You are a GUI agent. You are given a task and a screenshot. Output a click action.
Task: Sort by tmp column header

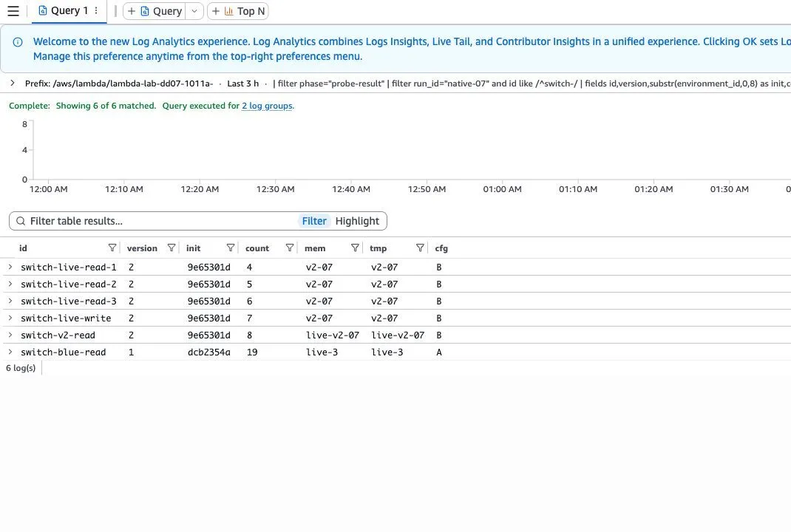click(x=378, y=248)
